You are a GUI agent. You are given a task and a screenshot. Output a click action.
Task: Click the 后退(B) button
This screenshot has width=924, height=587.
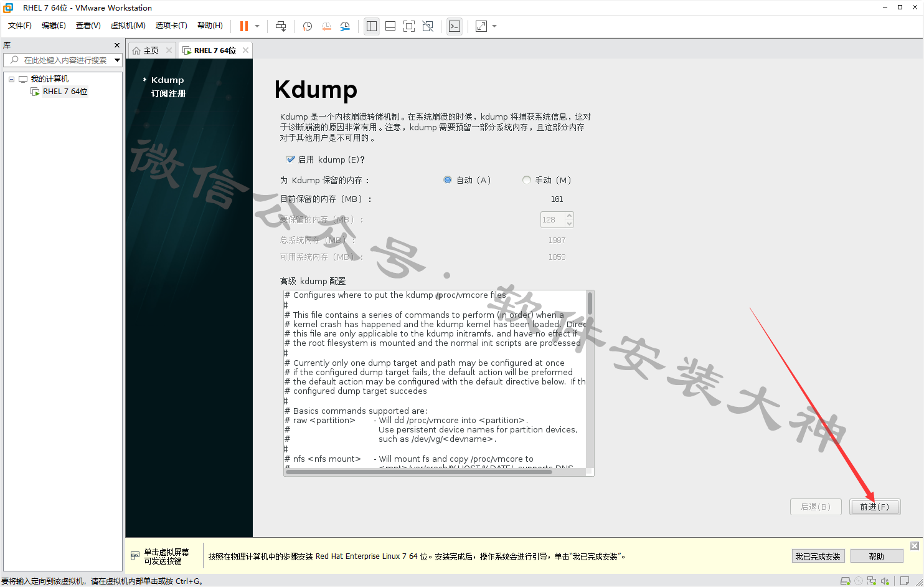pos(816,507)
